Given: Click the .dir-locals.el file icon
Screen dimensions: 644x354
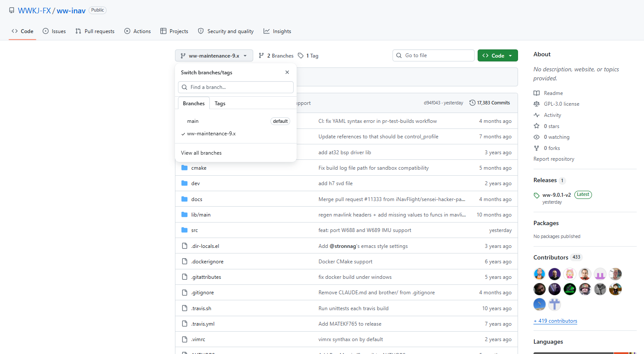Looking at the screenshot, I should point(184,246).
